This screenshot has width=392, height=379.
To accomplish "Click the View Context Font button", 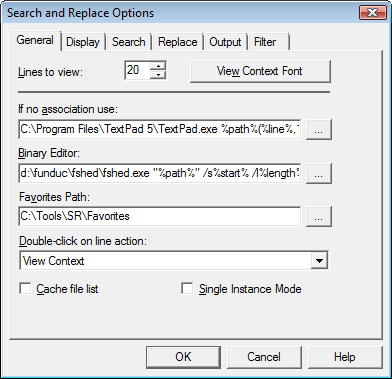I will pyautogui.click(x=260, y=71).
